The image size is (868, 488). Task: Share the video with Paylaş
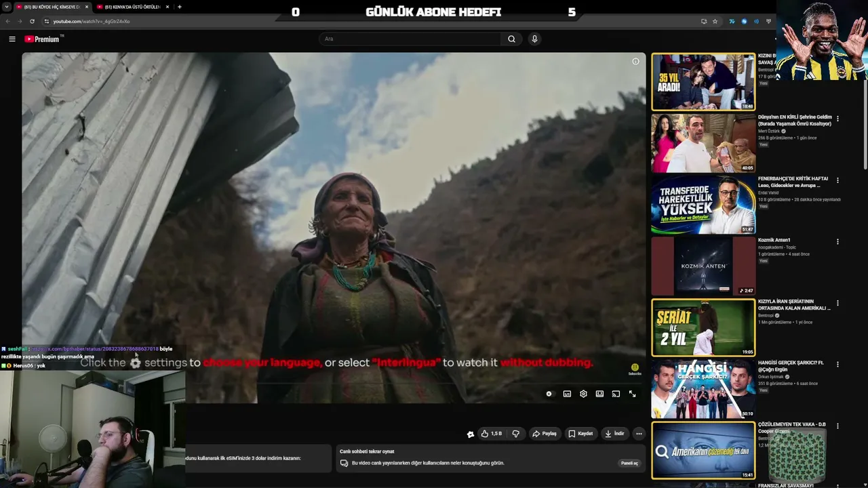545,434
